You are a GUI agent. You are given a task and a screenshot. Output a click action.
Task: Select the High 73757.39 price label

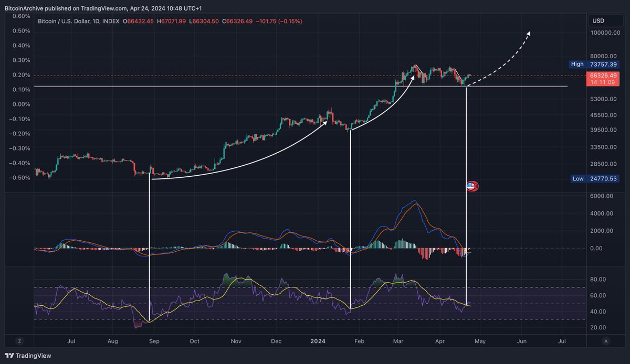[x=594, y=64]
